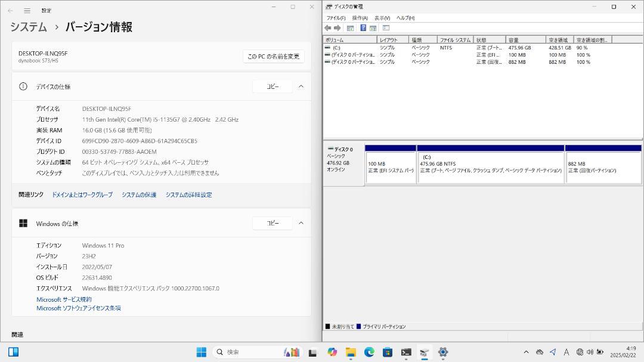Click the product ID 00330-53749-77883-AAOEM
The width and height of the screenshot is (644, 362).
click(x=119, y=151)
